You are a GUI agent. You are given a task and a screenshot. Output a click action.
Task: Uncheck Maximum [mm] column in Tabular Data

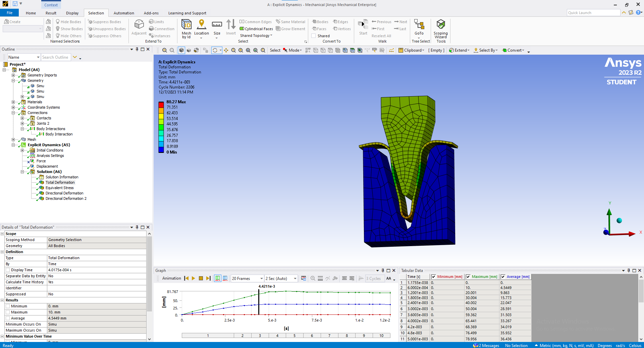[x=468, y=277]
